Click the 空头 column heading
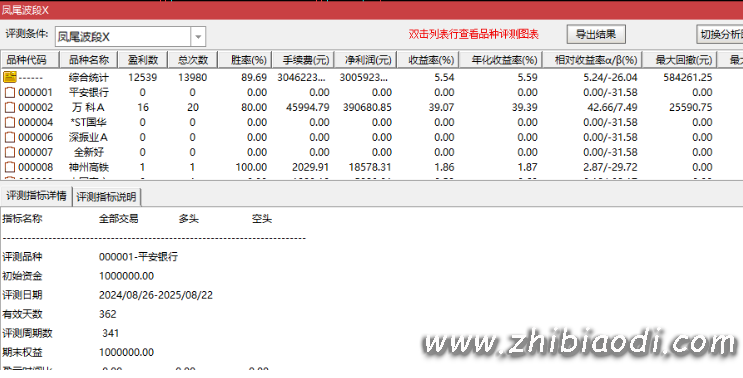 coord(262,219)
